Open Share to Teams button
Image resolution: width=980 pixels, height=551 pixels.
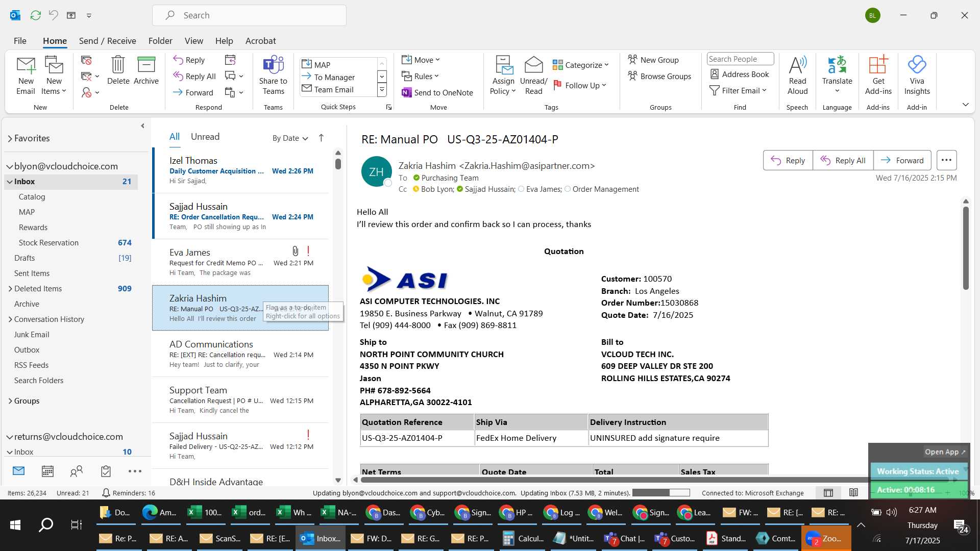pos(273,76)
